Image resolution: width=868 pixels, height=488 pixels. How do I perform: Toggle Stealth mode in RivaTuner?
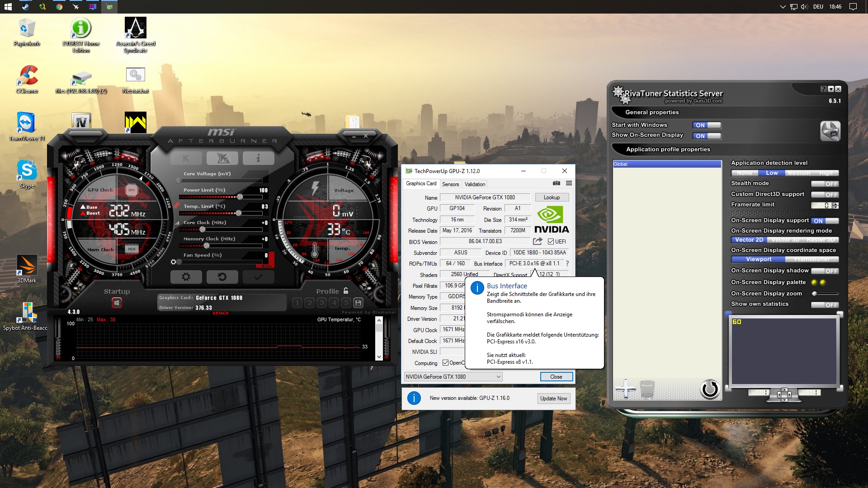tap(825, 184)
